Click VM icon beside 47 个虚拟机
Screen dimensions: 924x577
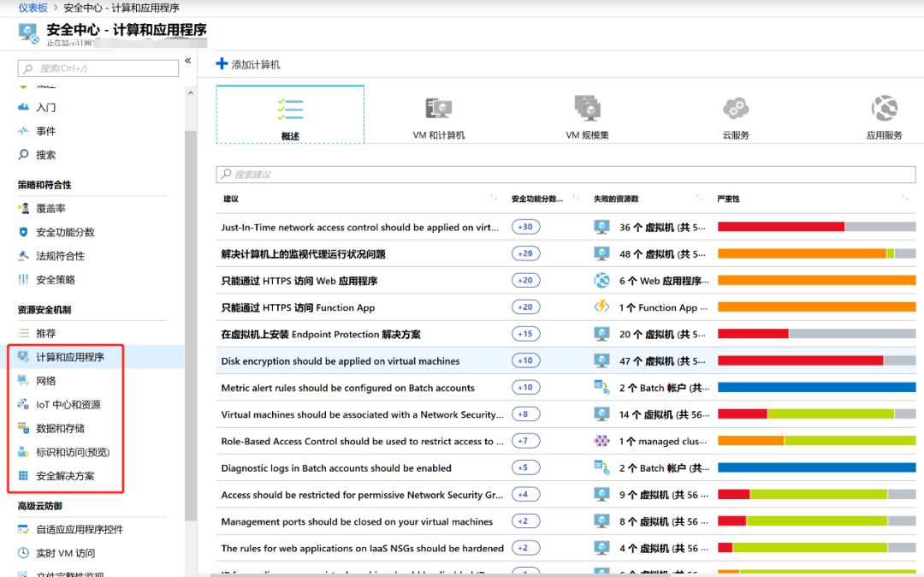[601, 360]
